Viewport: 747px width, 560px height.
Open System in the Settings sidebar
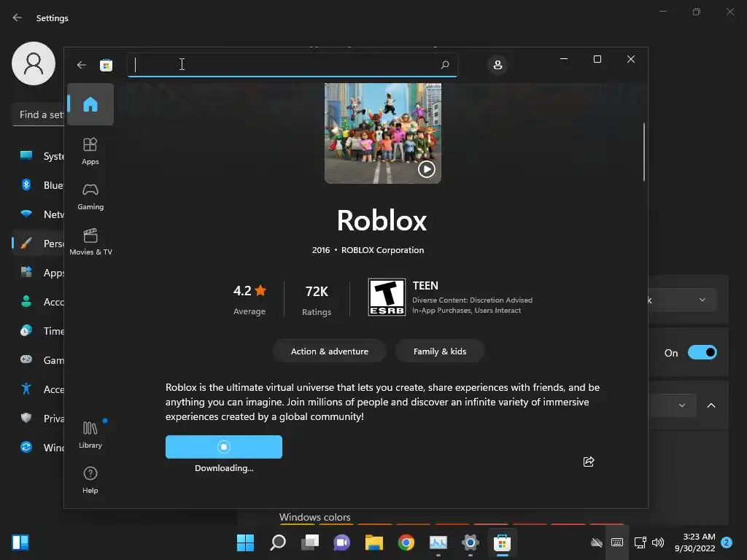[38, 156]
